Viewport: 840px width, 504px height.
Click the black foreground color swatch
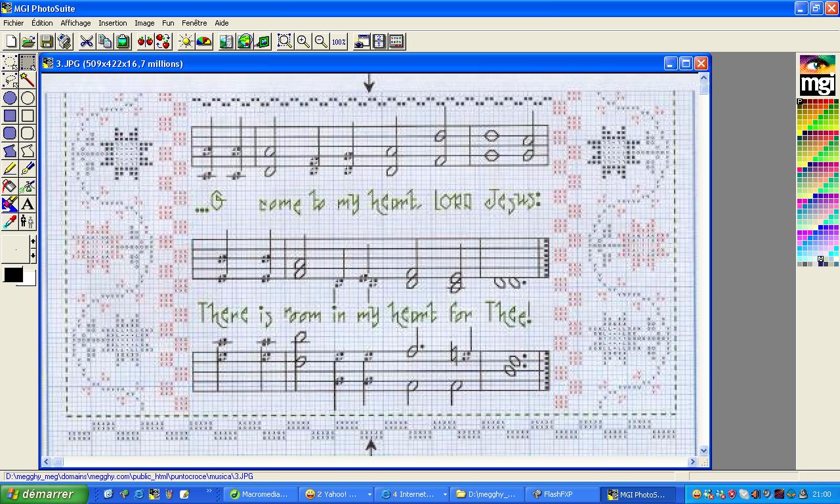click(x=12, y=274)
